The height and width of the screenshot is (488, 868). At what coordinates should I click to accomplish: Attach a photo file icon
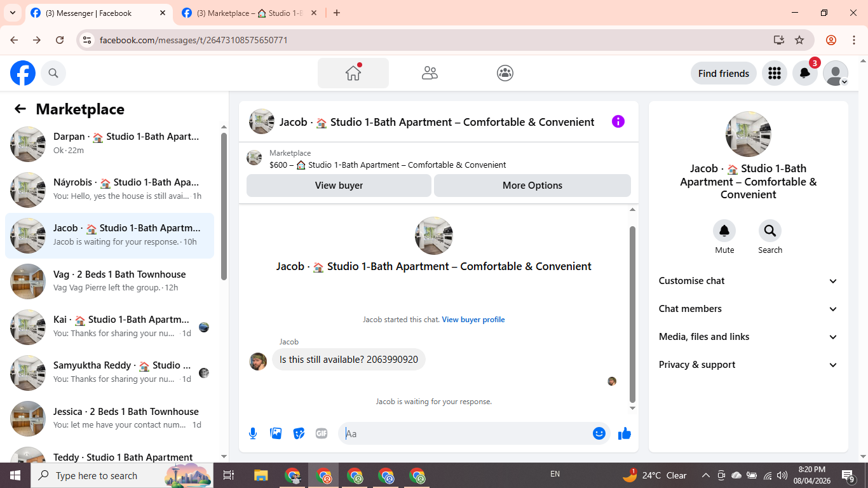276,433
